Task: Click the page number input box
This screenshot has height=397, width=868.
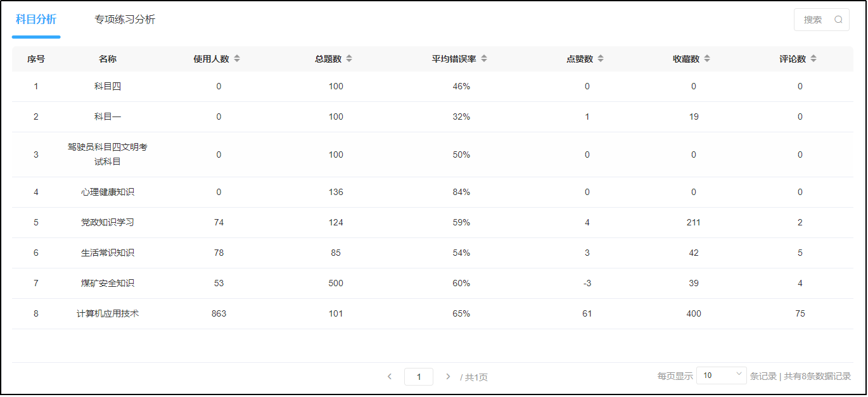Action: coord(419,377)
